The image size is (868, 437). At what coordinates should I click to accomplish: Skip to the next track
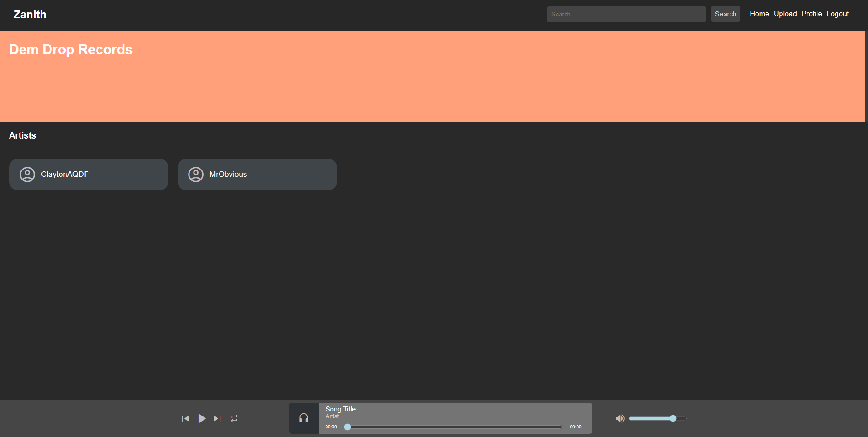click(x=217, y=418)
